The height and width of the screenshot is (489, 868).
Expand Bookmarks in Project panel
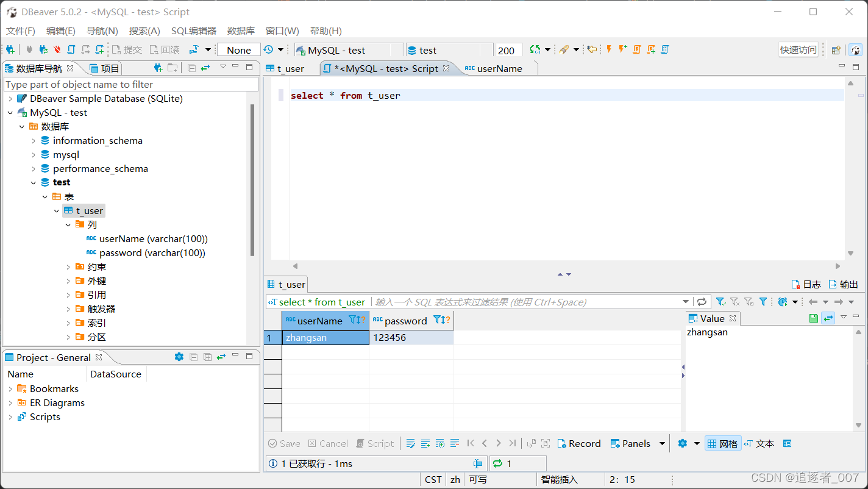coord(10,388)
